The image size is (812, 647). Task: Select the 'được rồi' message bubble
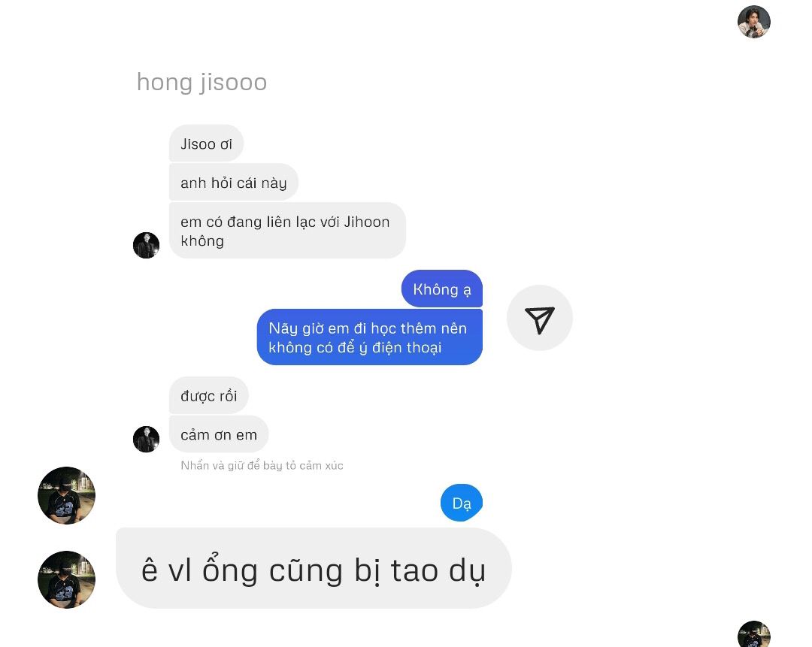(x=209, y=395)
